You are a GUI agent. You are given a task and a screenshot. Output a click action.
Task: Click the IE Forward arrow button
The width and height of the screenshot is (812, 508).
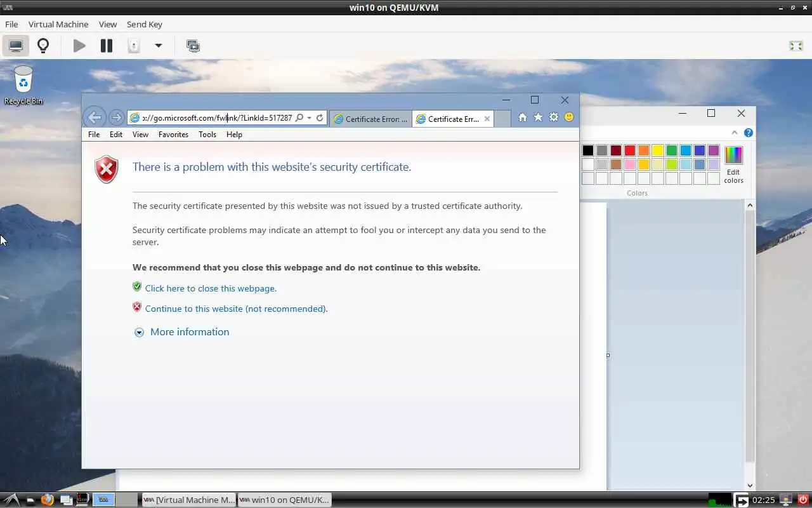116,117
